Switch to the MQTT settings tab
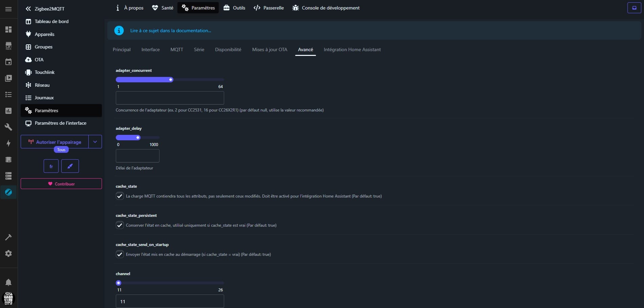The height and width of the screenshot is (308, 644). [x=177, y=49]
